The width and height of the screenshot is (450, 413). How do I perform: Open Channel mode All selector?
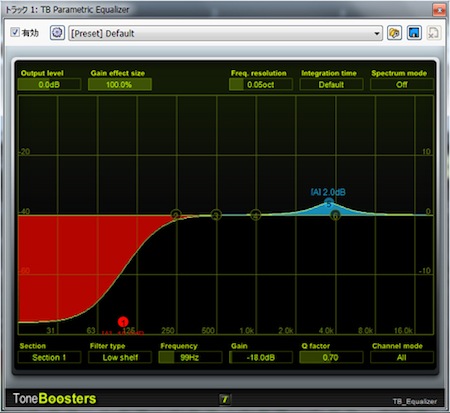[402, 357]
